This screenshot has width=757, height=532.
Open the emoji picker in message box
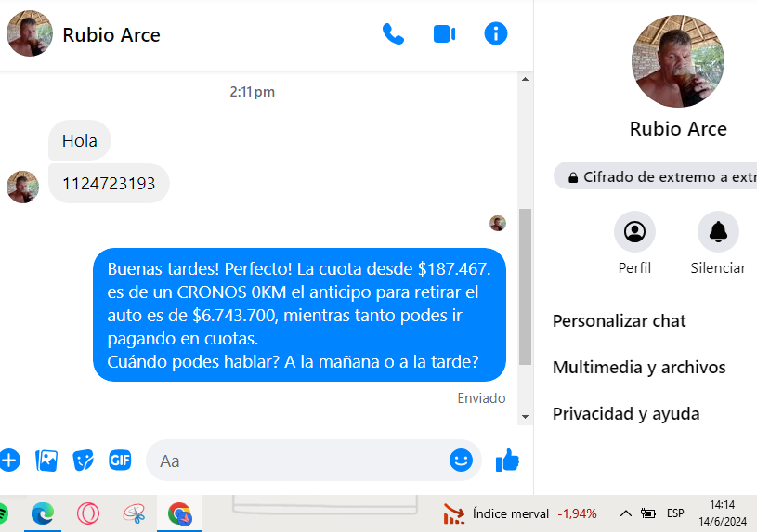pos(461,461)
